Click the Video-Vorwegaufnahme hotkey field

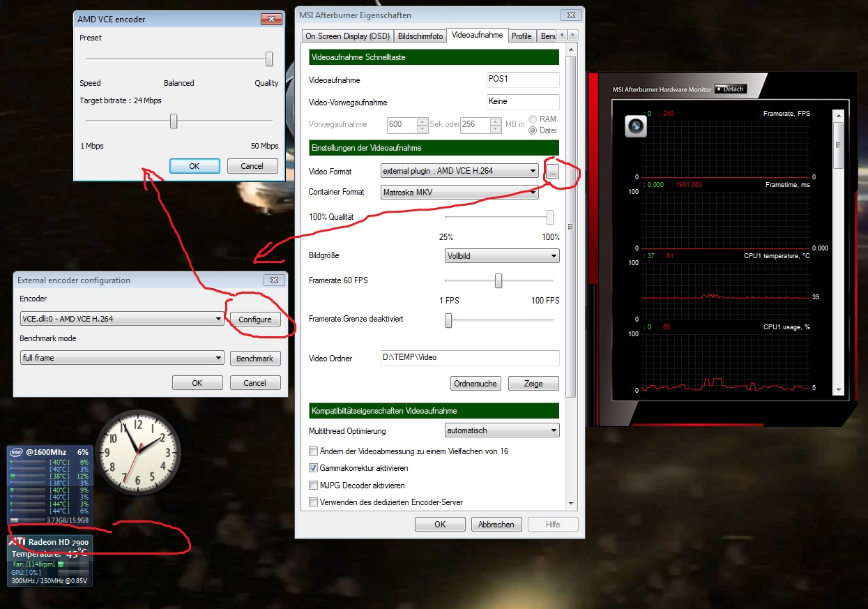click(x=523, y=102)
